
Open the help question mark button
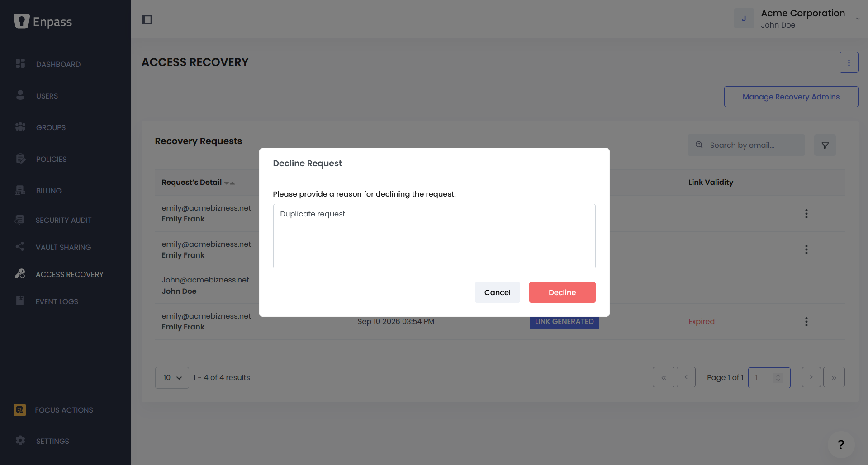tap(841, 445)
